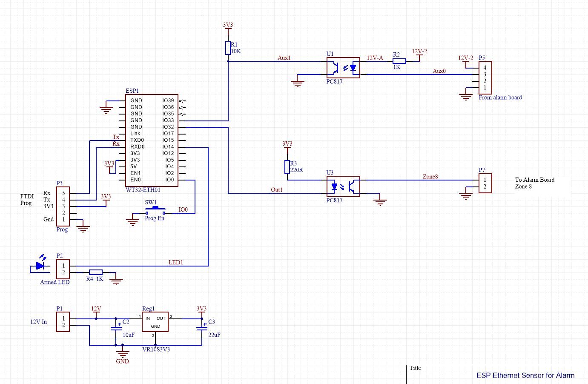Click the input arrow on pin IO35

click(x=181, y=114)
